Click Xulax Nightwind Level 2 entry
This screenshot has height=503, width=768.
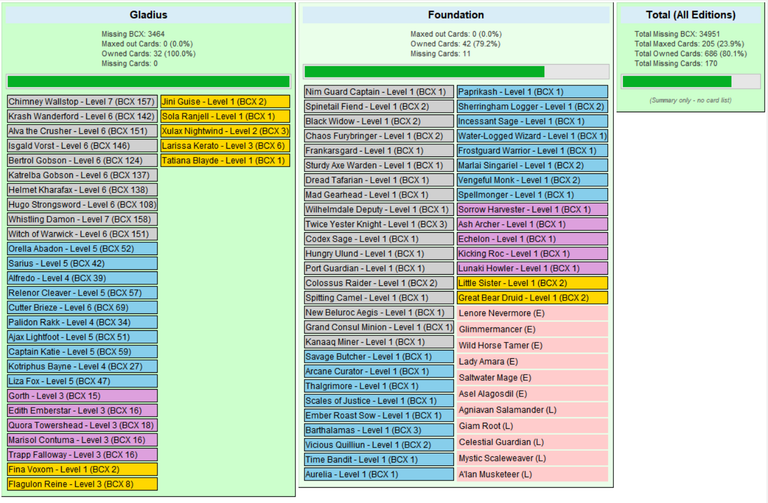[225, 131]
